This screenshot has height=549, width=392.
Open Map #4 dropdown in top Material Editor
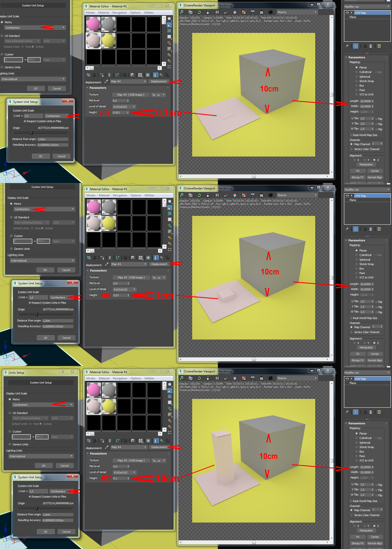128,81
